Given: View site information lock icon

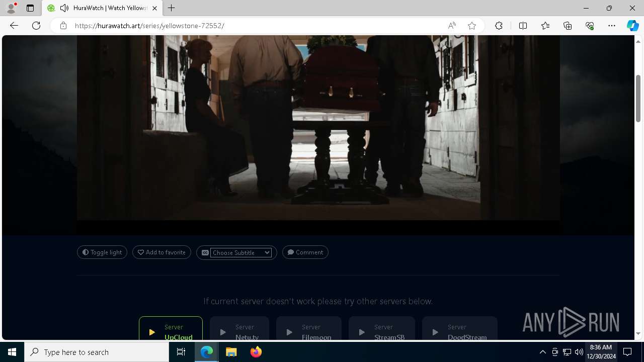Looking at the screenshot, I should tap(63, 26).
